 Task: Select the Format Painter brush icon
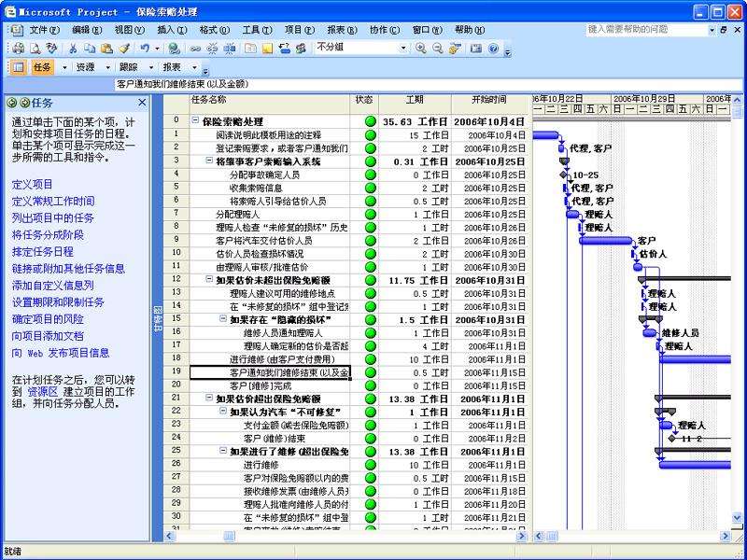124,49
